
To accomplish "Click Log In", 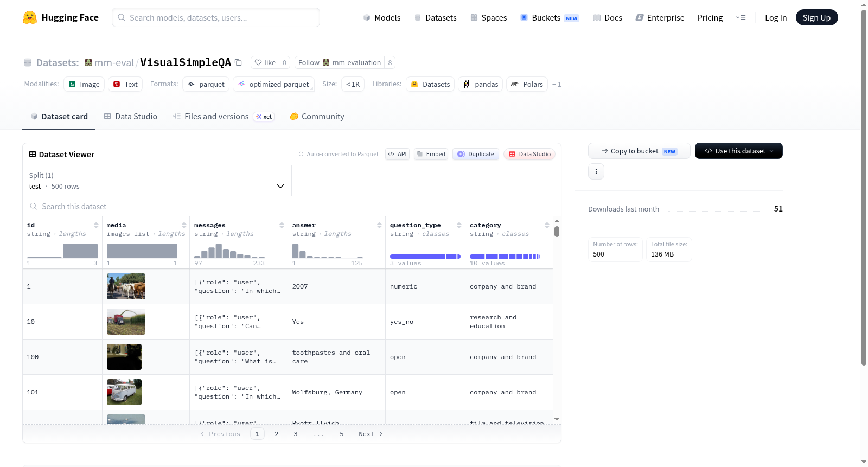I will click(776, 17).
